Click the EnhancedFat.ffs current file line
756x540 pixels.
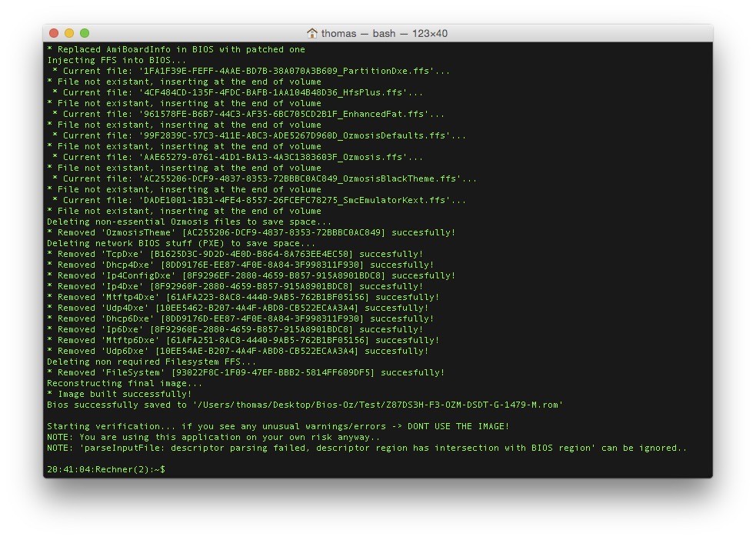248,115
